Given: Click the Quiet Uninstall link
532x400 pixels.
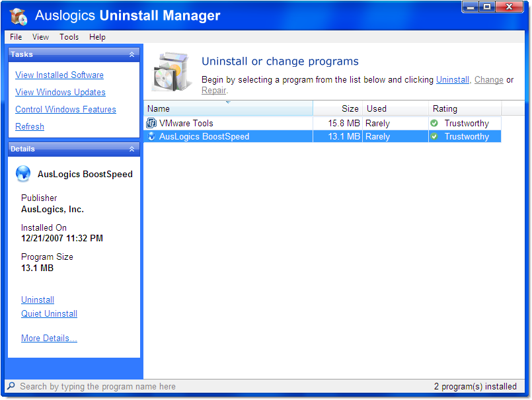Looking at the screenshot, I should (x=49, y=313).
